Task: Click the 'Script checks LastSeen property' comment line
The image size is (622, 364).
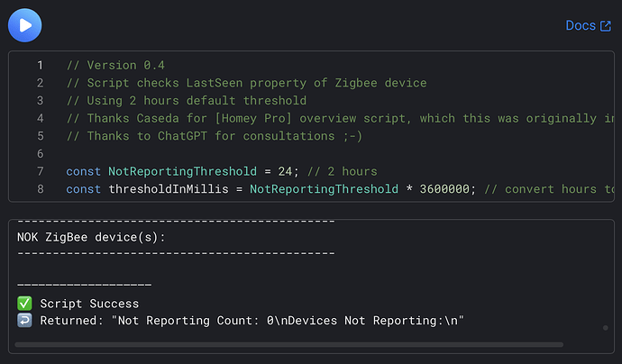Action: click(246, 83)
